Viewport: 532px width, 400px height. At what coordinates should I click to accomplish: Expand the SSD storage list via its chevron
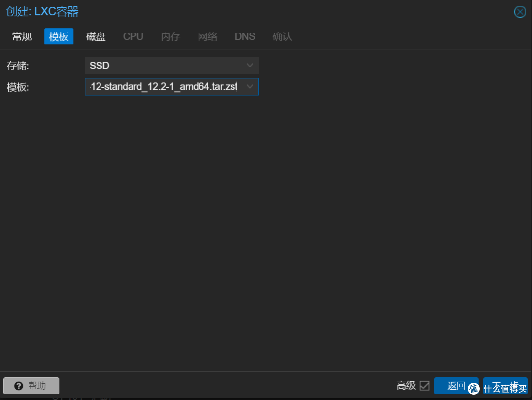pos(250,65)
